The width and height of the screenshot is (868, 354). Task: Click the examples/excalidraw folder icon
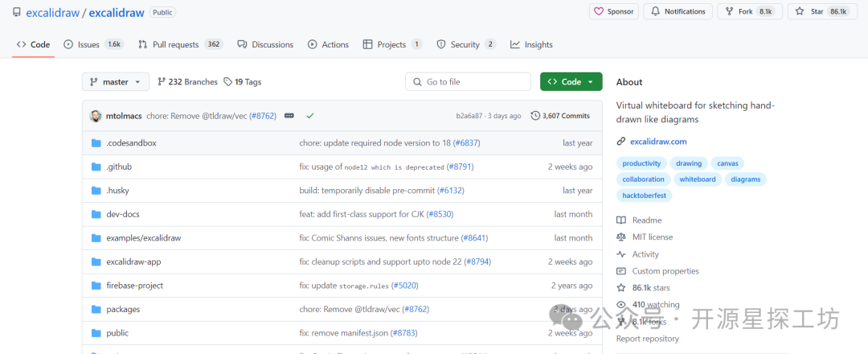(x=96, y=238)
